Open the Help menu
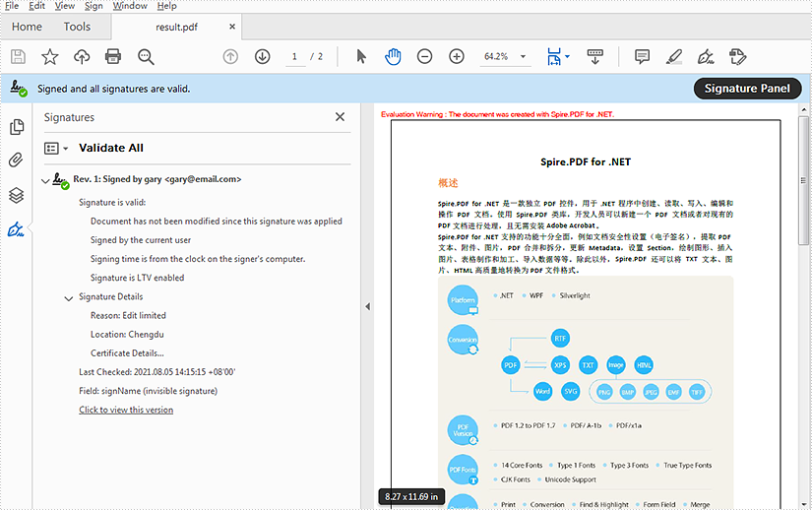The width and height of the screenshot is (812, 510). [166, 6]
